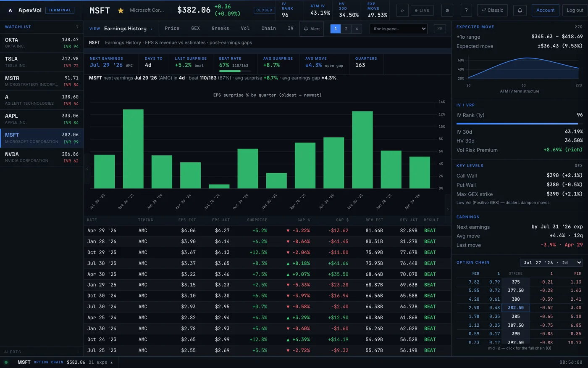Open the Earnings History view dropdown
Image resolution: width=588 pixels, height=368 pixels.
click(121, 29)
